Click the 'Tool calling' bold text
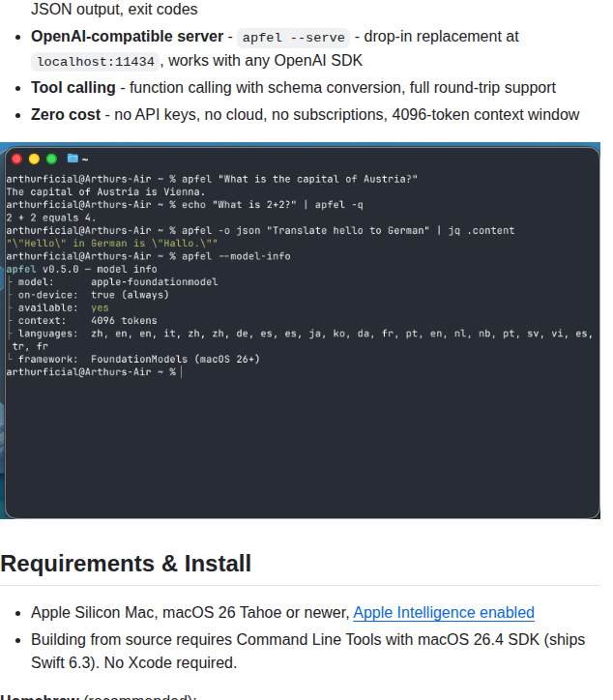 coord(73,87)
